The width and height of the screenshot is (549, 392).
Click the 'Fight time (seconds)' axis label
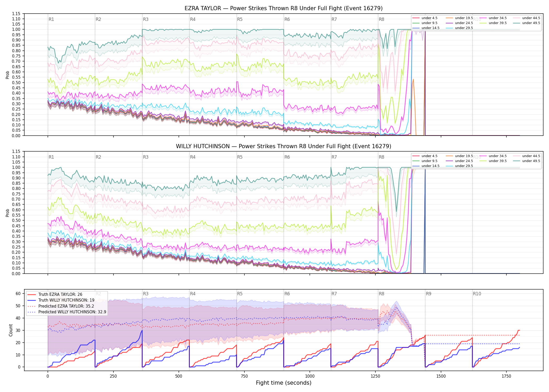coord(284,383)
